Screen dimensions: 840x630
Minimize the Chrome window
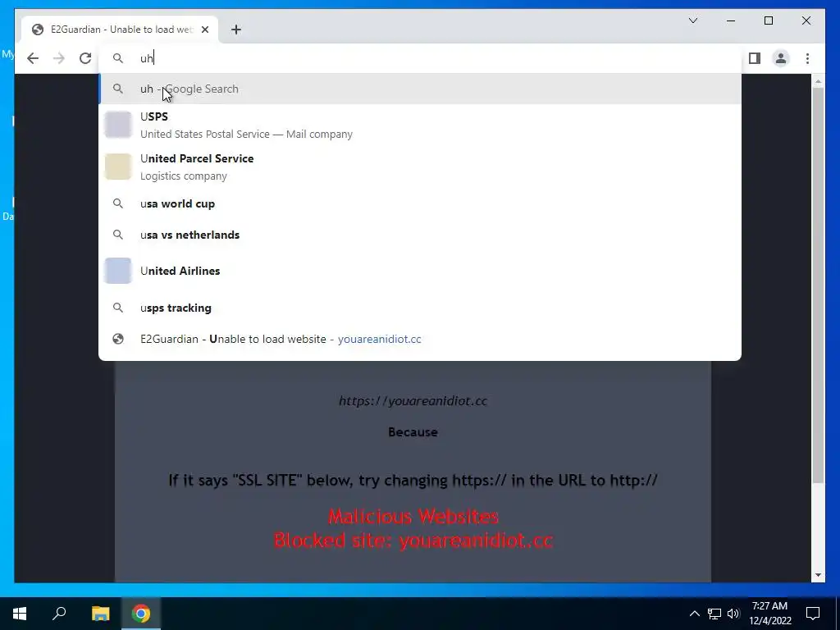tap(731, 21)
